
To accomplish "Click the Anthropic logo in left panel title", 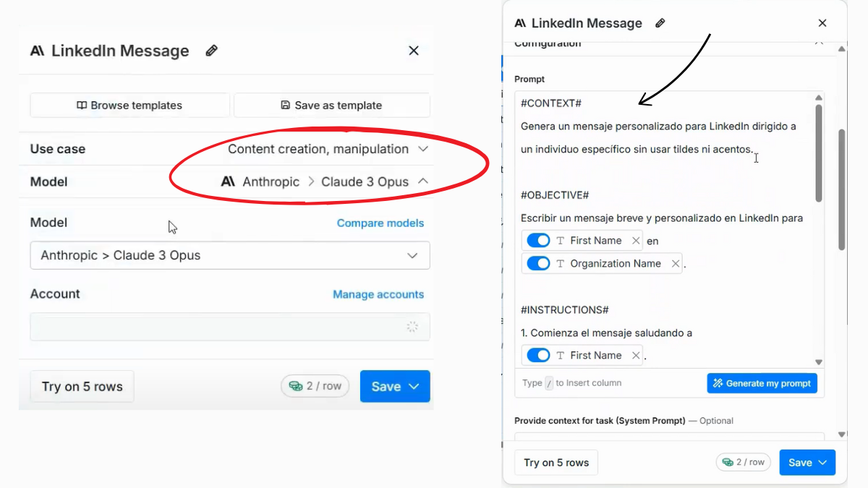I will 37,51.
